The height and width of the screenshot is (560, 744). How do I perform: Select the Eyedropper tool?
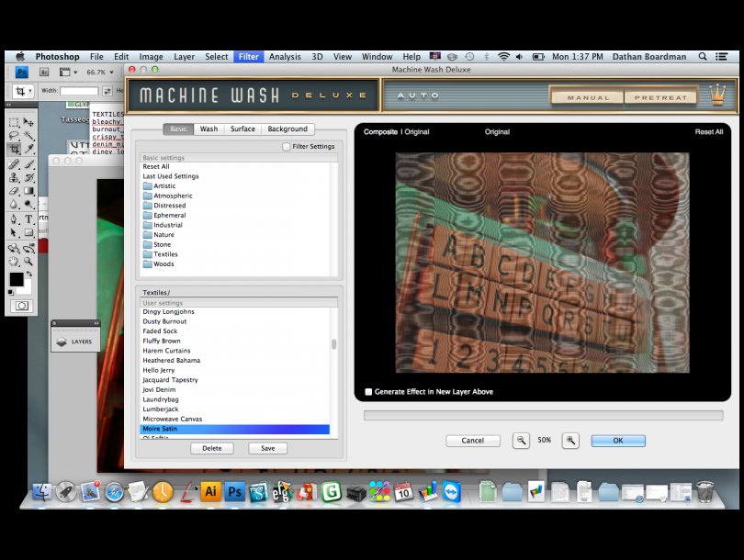[x=29, y=150]
